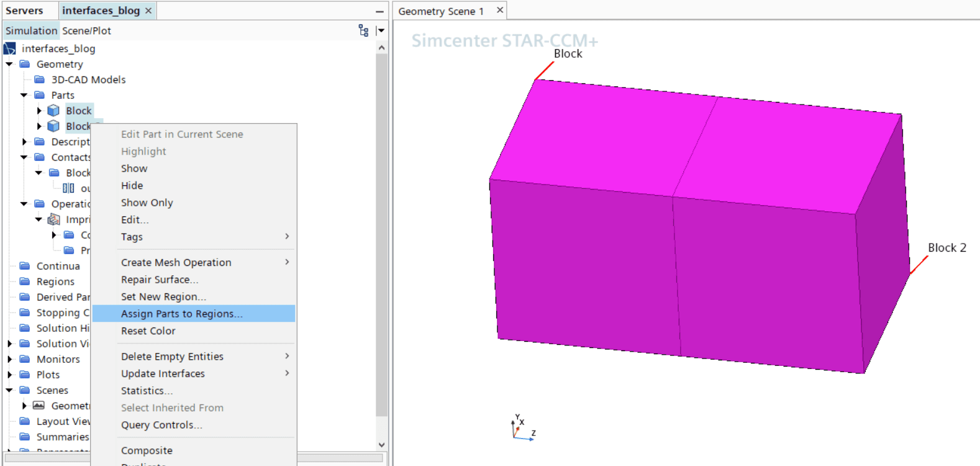This screenshot has width=980, height=466.
Task: Click the Geometry Scene image icon
Action: point(39,406)
